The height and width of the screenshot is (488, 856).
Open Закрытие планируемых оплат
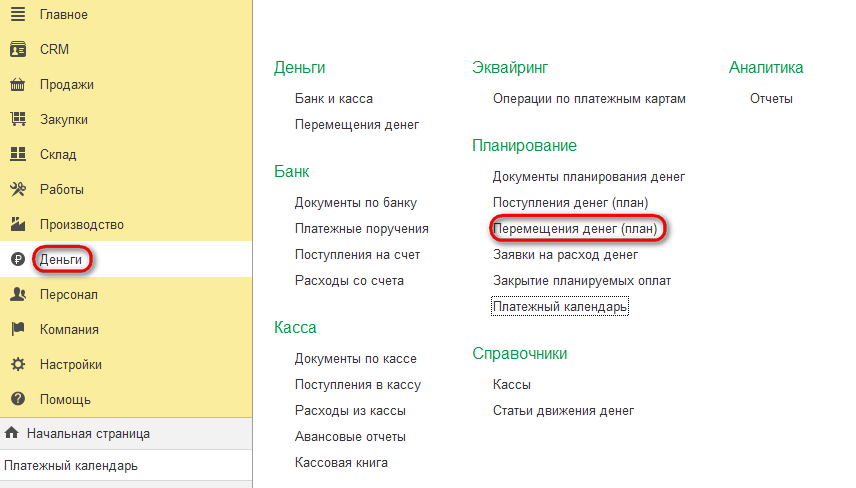point(582,281)
